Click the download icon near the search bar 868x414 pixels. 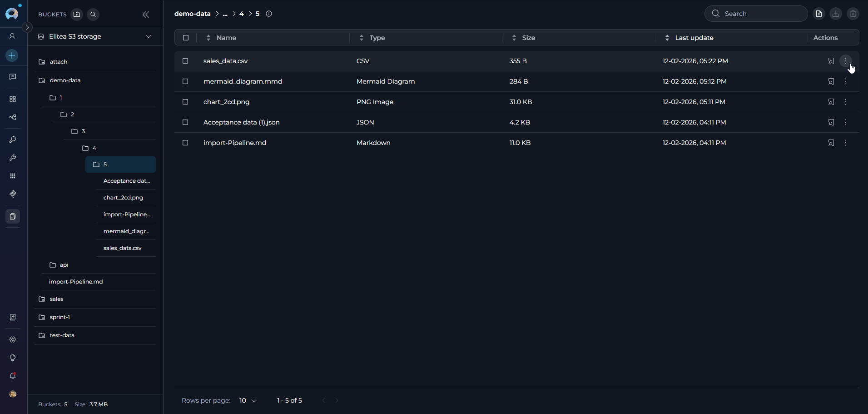(x=836, y=14)
